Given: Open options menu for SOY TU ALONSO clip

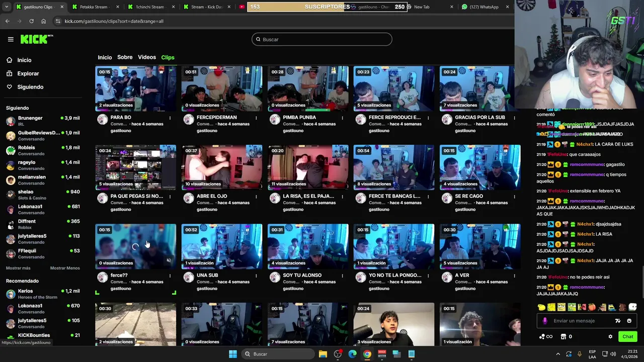Looking at the screenshot, I should [342, 276].
